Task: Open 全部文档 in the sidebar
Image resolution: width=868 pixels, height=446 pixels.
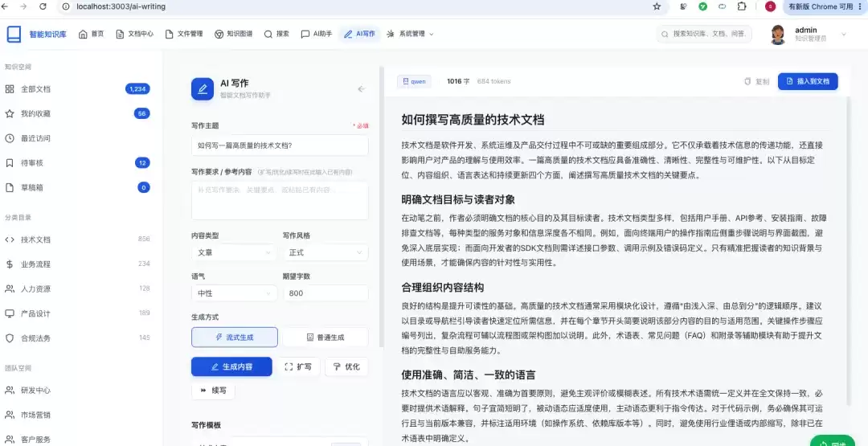Action: tap(77, 89)
